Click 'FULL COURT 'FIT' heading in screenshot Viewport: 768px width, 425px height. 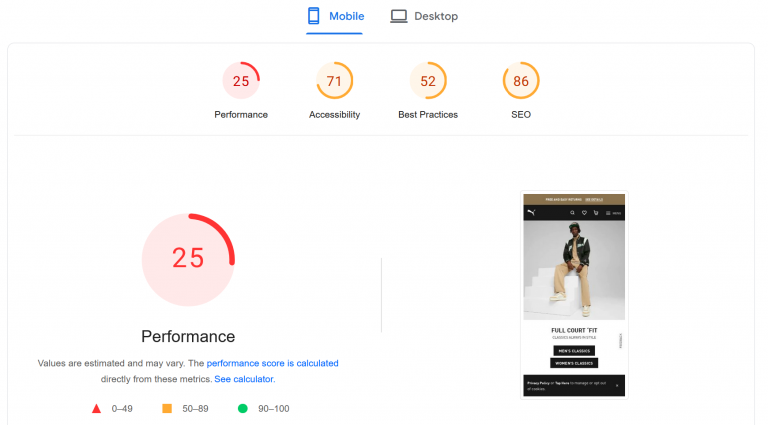pos(574,331)
